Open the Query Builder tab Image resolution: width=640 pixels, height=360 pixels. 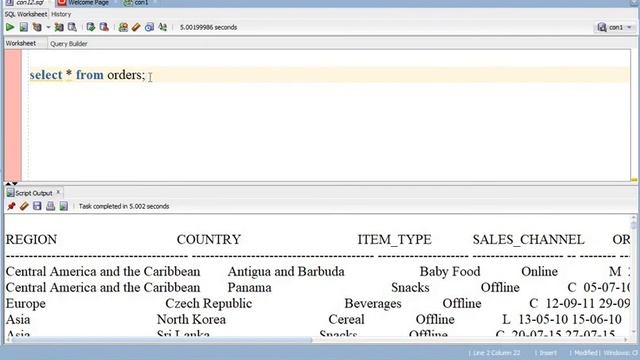69,44
